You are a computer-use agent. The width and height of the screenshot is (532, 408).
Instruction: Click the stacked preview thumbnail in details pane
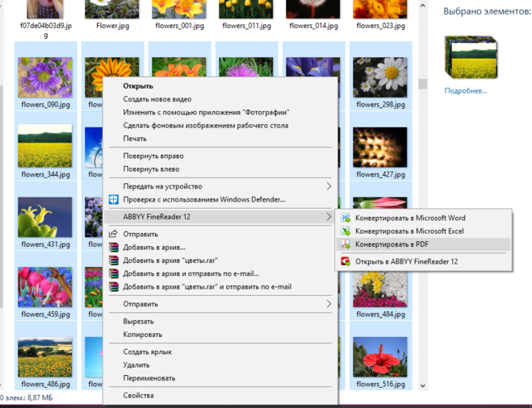tap(471, 57)
